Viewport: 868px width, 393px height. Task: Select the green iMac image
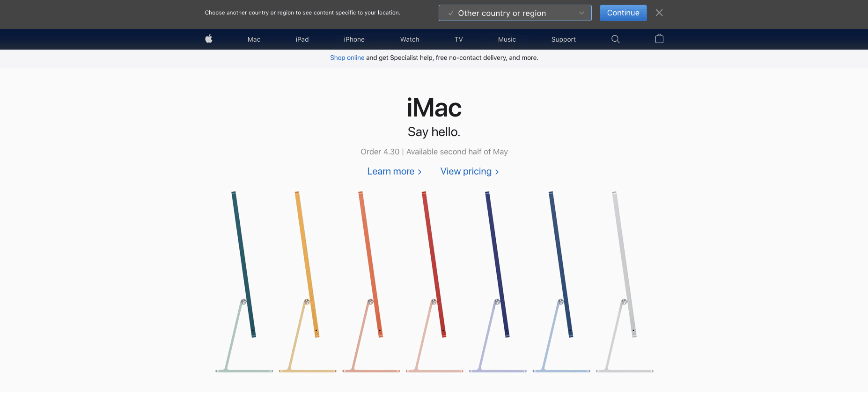point(244,282)
